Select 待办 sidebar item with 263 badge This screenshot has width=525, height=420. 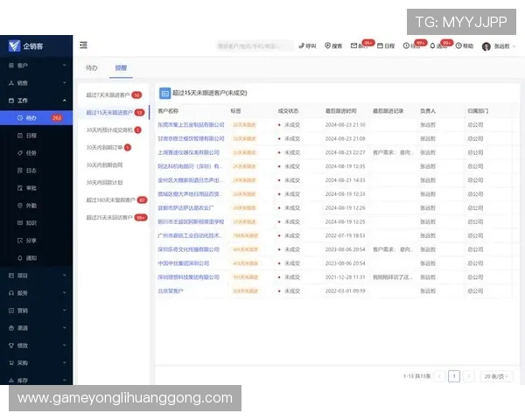click(36, 118)
